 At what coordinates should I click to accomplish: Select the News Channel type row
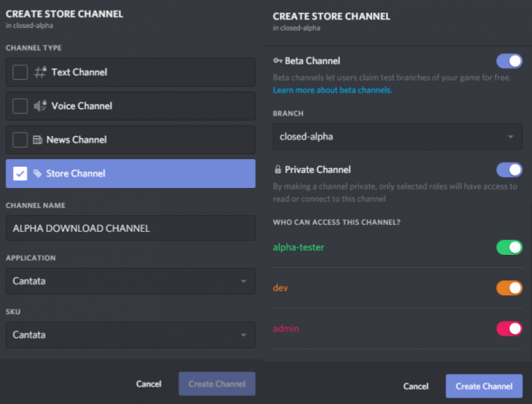coord(131,139)
